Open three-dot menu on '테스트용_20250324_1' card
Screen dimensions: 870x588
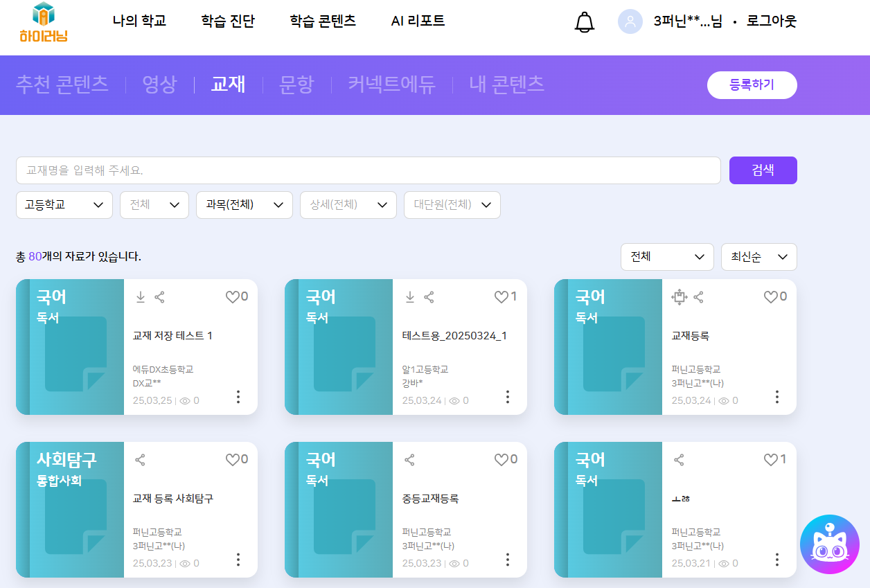(508, 397)
